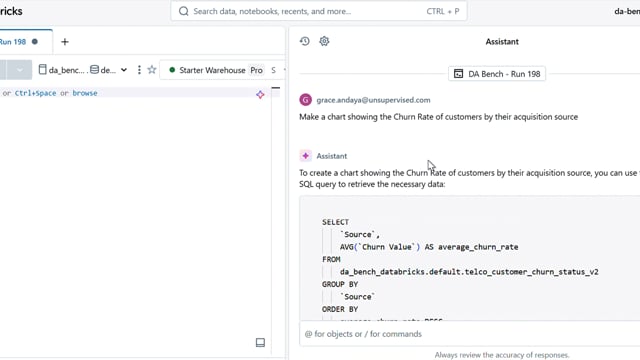Screen dimensions: 640x360
Task: Click the DA Bench - Run 198 chip
Action: pyautogui.click(x=497, y=74)
